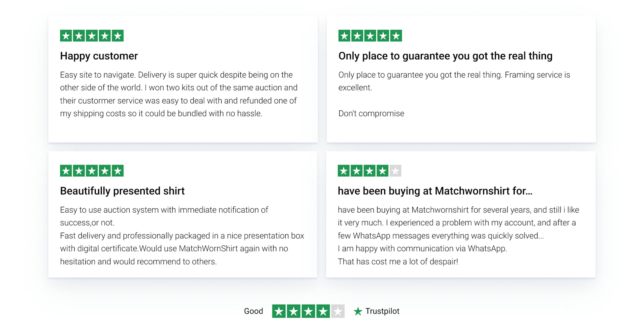This screenshot has width=644, height=336.
Task: Click the four-star rating on the Matchwornshirt review
Action: tap(369, 171)
